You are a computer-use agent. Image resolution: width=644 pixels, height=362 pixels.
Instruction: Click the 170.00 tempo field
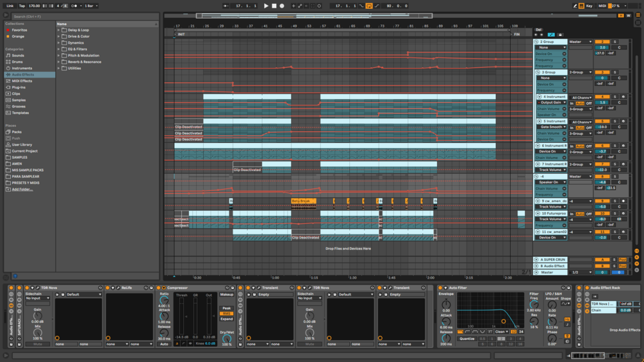pos(35,6)
